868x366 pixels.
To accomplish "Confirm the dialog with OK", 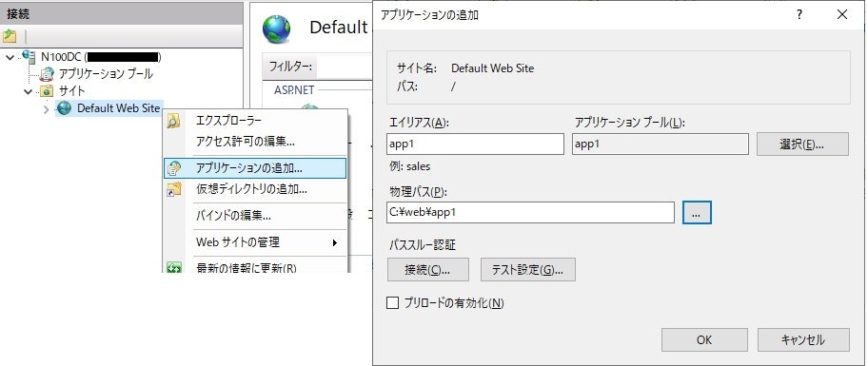I will tap(704, 340).
